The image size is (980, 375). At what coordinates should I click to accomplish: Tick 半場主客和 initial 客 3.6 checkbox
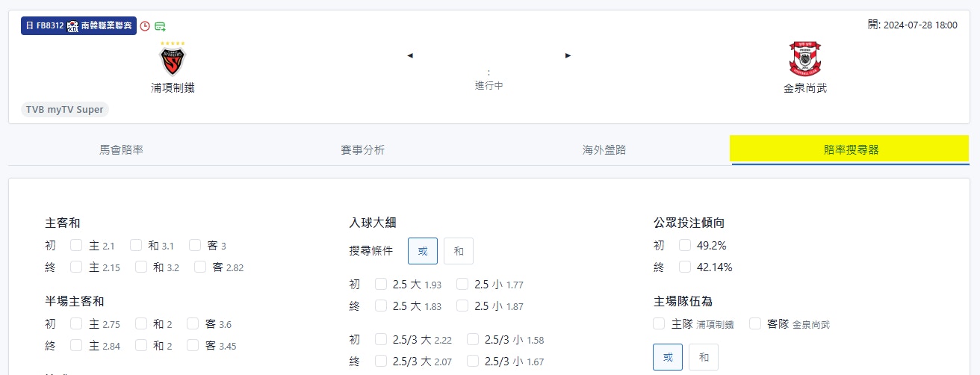tap(193, 323)
